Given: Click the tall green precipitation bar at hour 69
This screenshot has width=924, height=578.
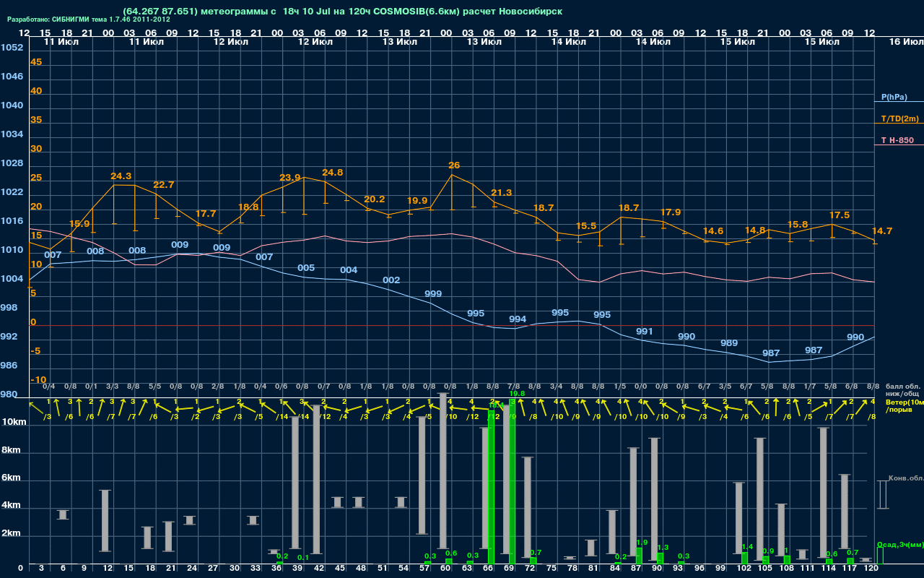Looking at the screenshot, I should (513, 481).
